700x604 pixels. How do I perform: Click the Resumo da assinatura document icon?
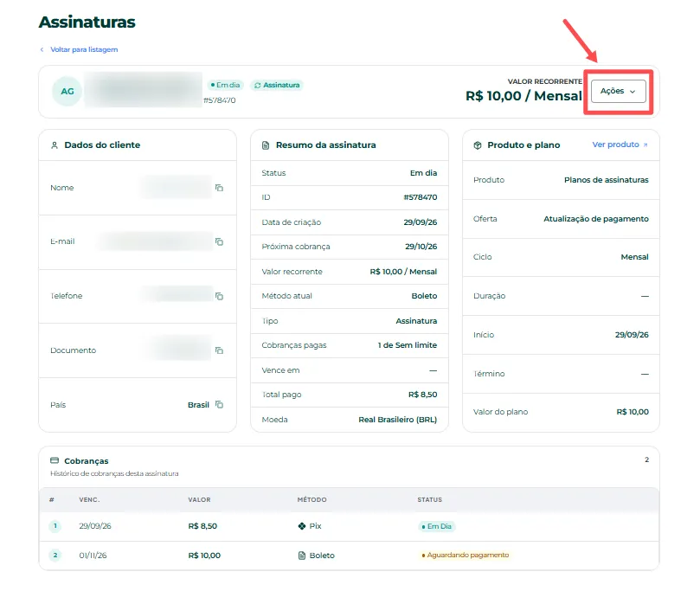pyautogui.click(x=266, y=145)
